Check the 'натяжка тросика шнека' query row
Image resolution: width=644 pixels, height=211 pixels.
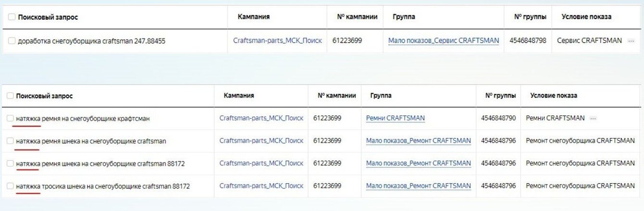click(x=10, y=186)
